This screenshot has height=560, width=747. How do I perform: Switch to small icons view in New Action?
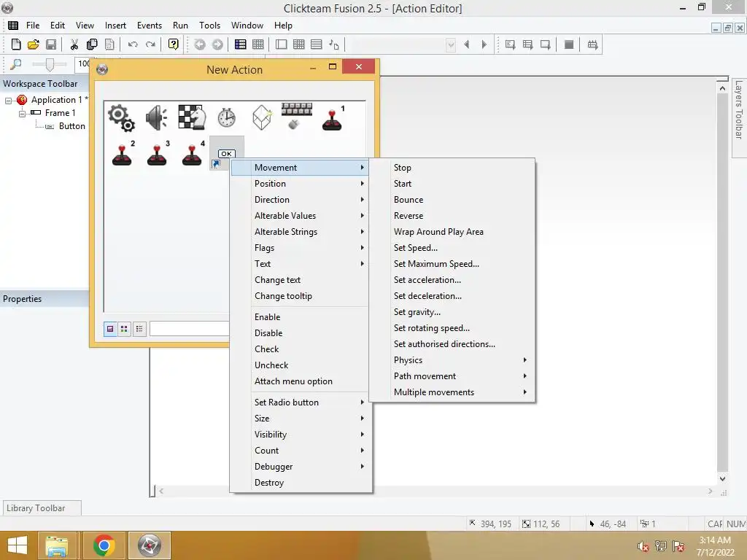124,329
